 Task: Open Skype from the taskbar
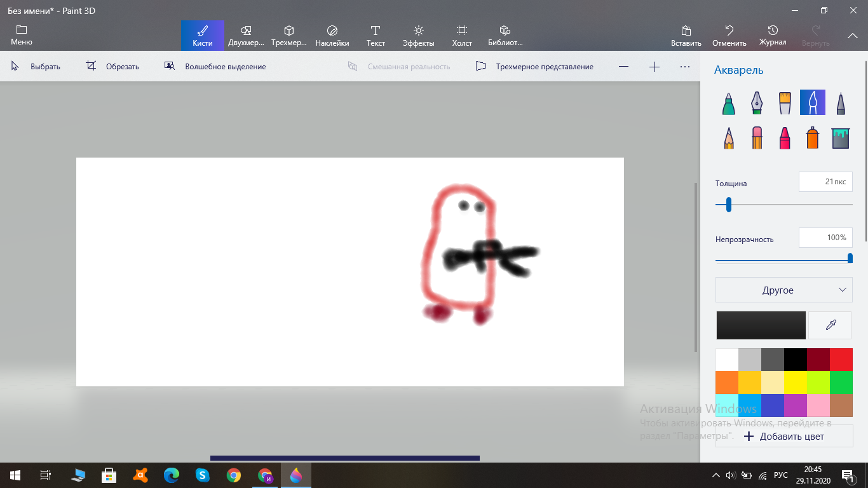[x=203, y=475]
